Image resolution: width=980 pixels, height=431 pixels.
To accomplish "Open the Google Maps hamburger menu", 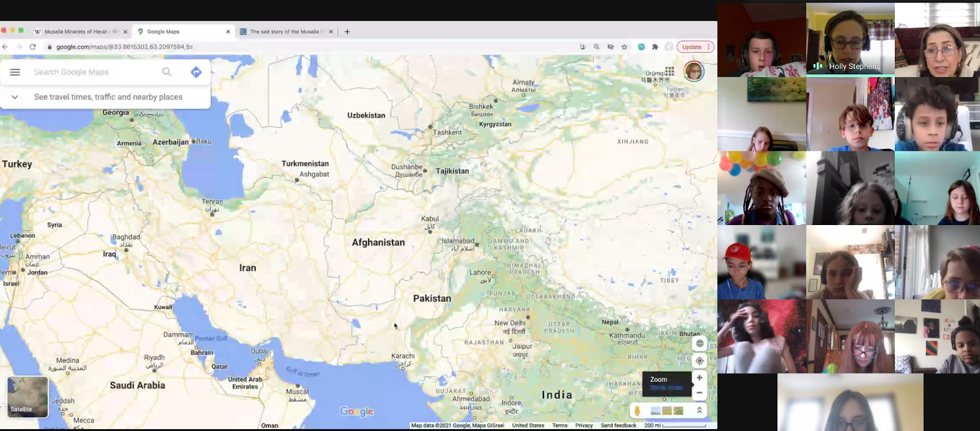I will [15, 72].
